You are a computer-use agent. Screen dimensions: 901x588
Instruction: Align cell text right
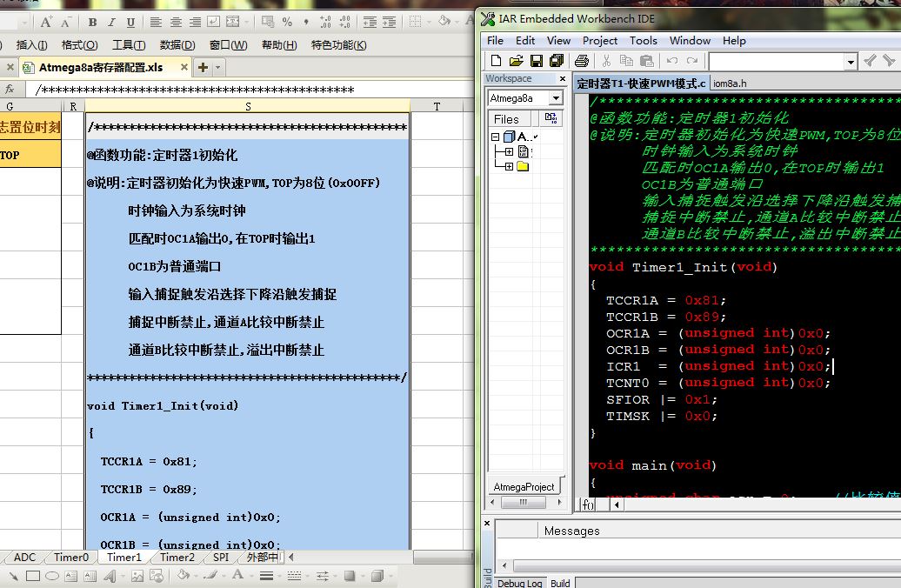196,23
